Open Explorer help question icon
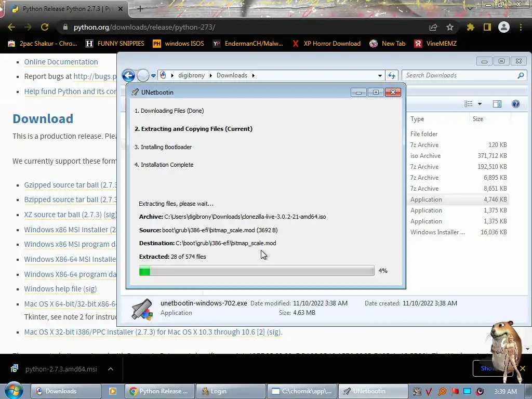 516,104
